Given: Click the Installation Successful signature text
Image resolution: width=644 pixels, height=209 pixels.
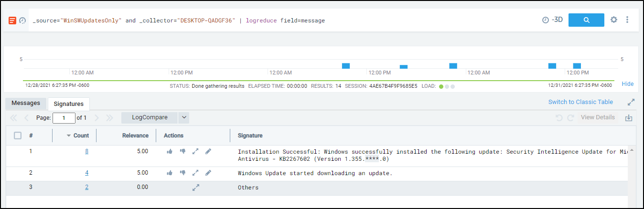Looking at the screenshot, I should pos(433,155).
